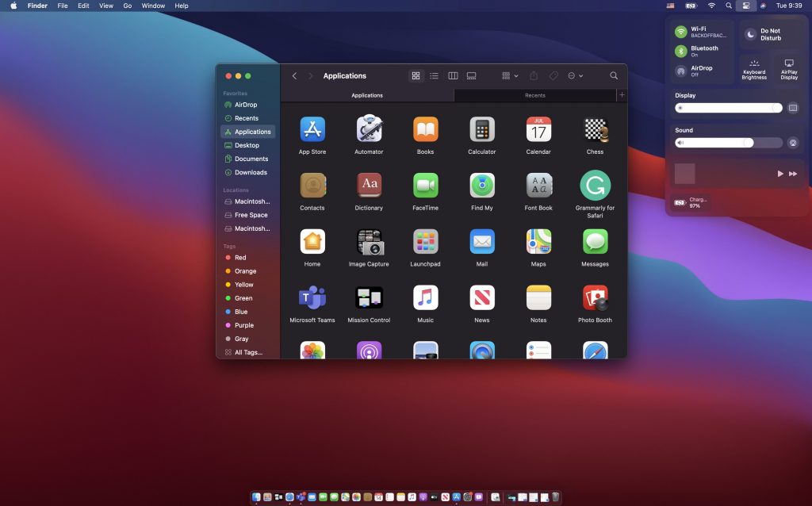812x506 pixels.
Task: Turn off Bluetooth in Control Center
Action: (680, 52)
